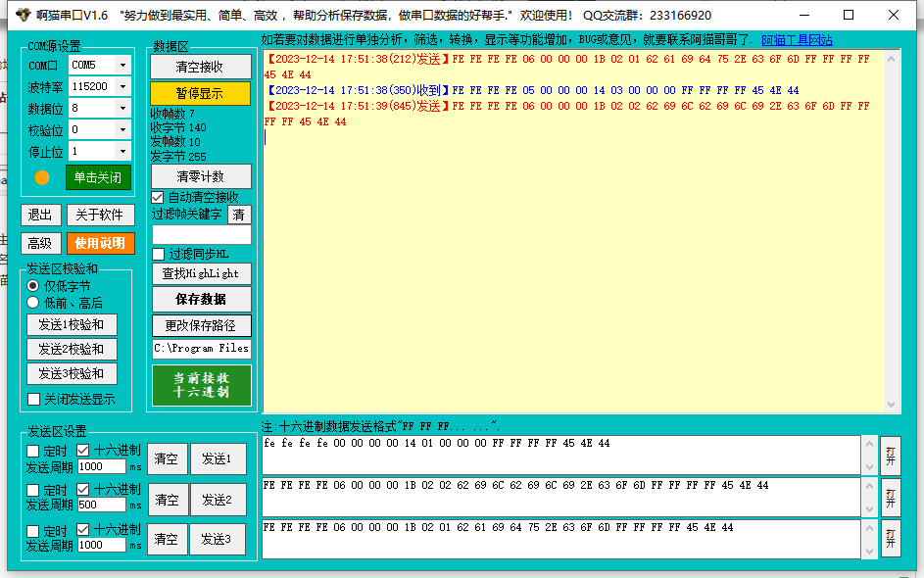Toggle 暂停显示 to pause data display
The height and width of the screenshot is (578, 924).
pyautogui.click(x=201, y=95)
